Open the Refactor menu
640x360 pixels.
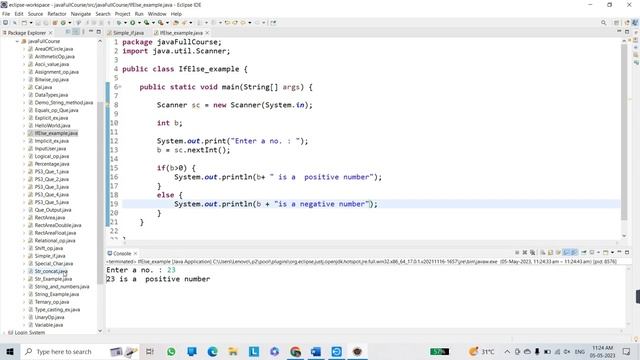57,14
